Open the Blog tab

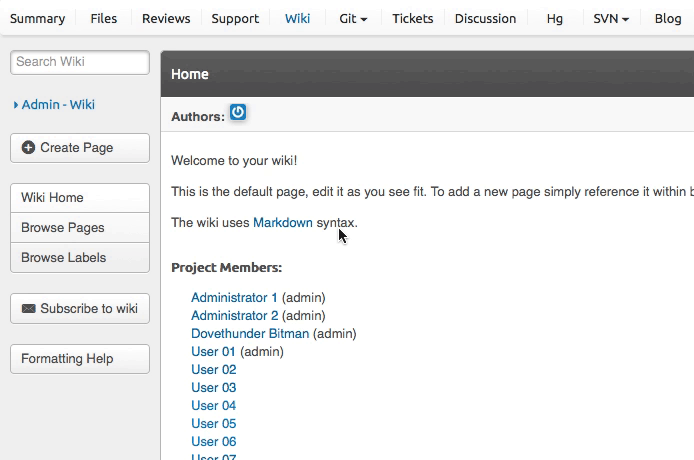click(x=667, y=18)
